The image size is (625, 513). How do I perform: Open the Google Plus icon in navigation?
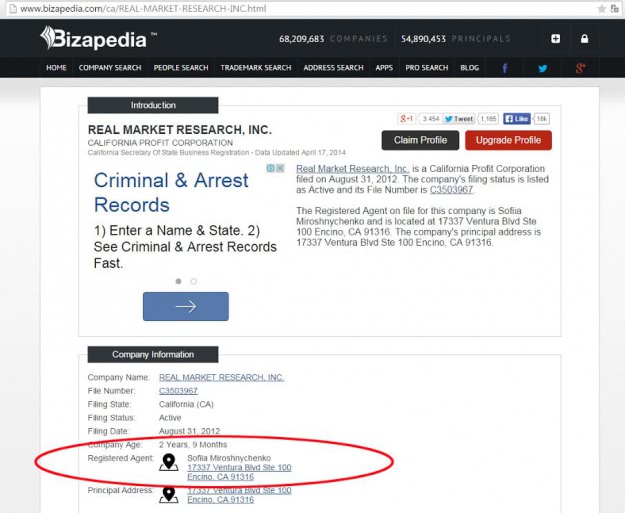580,68
